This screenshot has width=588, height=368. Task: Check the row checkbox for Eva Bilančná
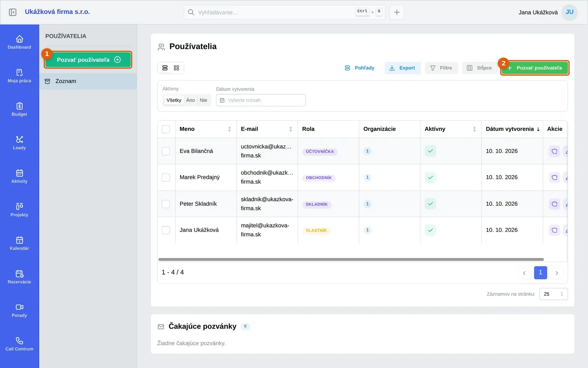point(166,151)
